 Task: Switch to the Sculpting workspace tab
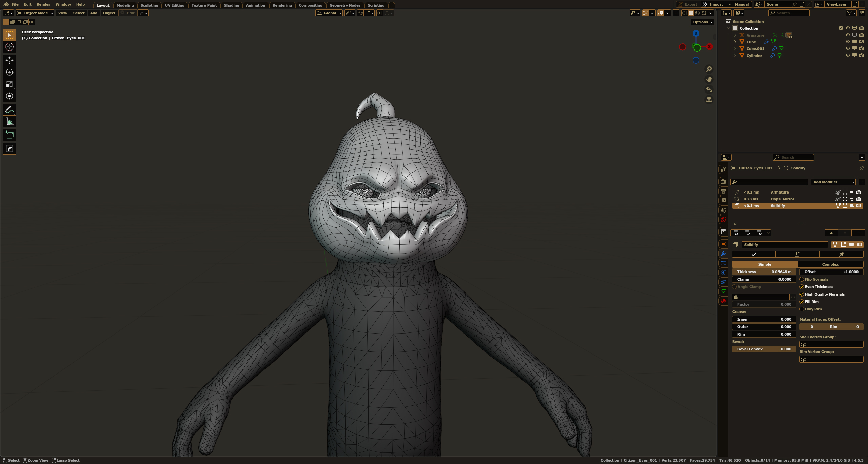click(149, 5)
